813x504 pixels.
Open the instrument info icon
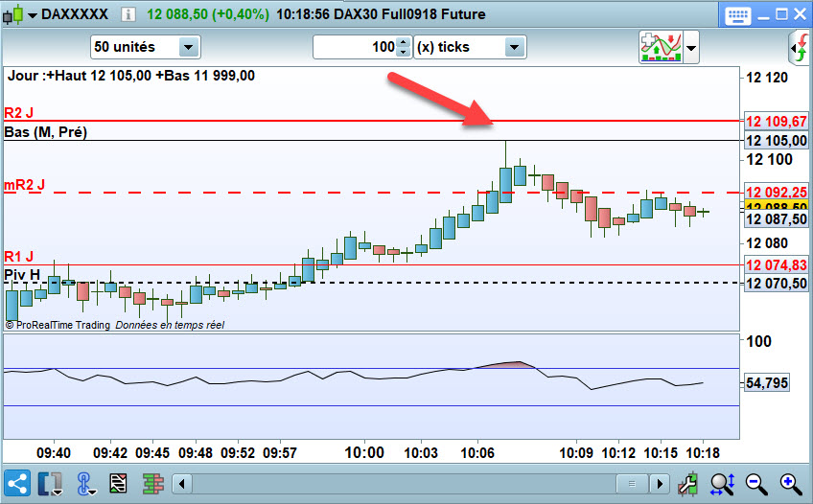click(128, 14)
